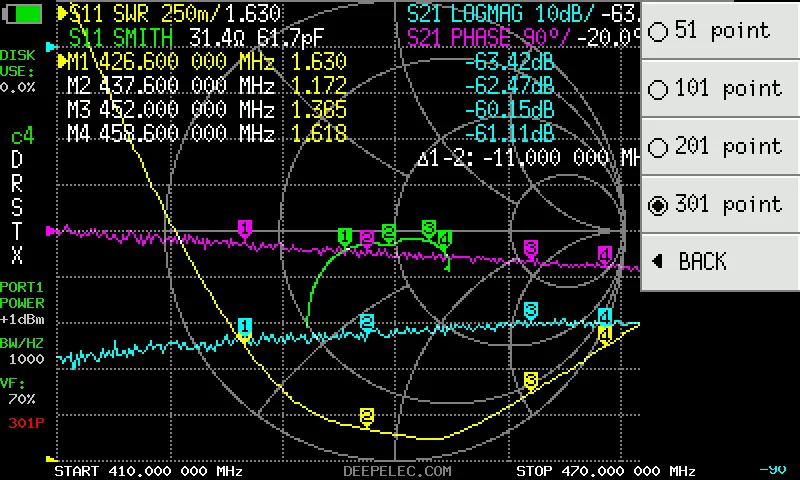Click the M4 SWR value 1.618
This screenshot has height=480, width=800.
(319, 133)
